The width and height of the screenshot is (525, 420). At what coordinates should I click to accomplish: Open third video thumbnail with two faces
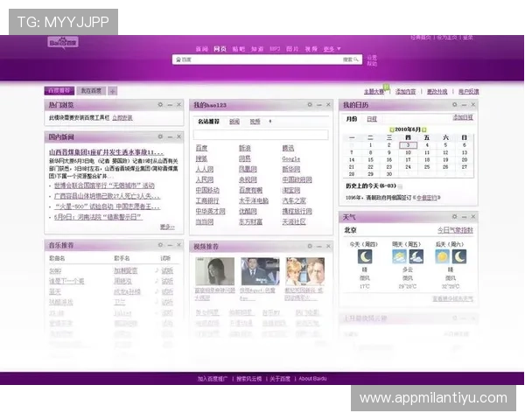304,271
